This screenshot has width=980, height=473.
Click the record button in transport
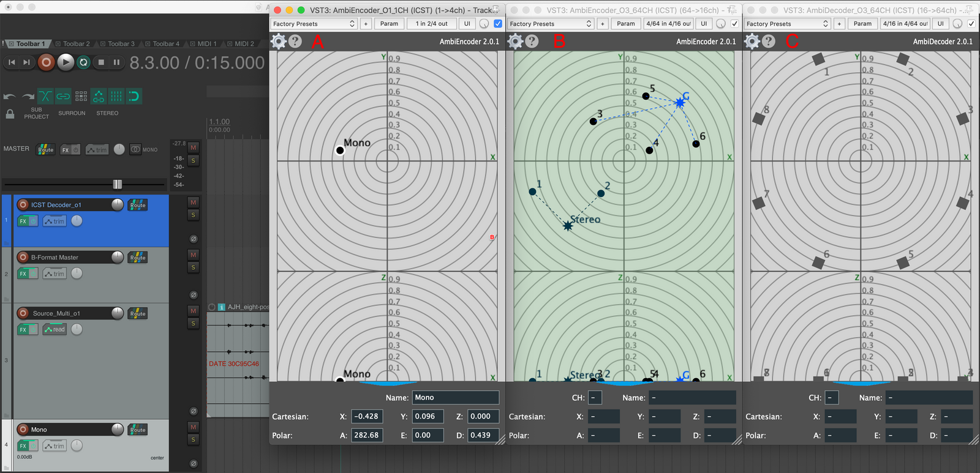click(46, 62)
